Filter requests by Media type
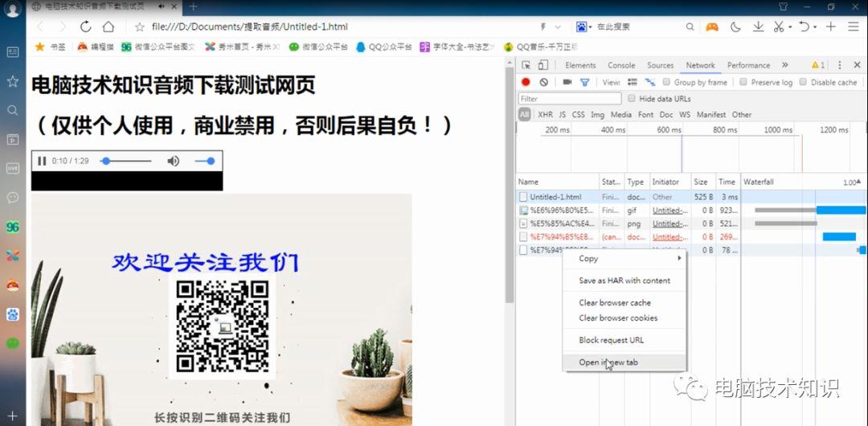 (621, 115)
